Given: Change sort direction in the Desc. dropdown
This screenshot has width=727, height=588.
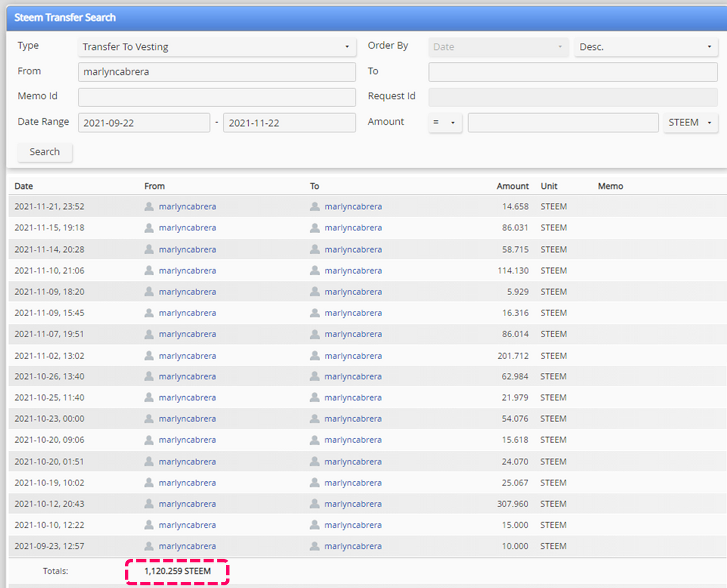Looking at the screenshot, I should click(x=646, y=47).
